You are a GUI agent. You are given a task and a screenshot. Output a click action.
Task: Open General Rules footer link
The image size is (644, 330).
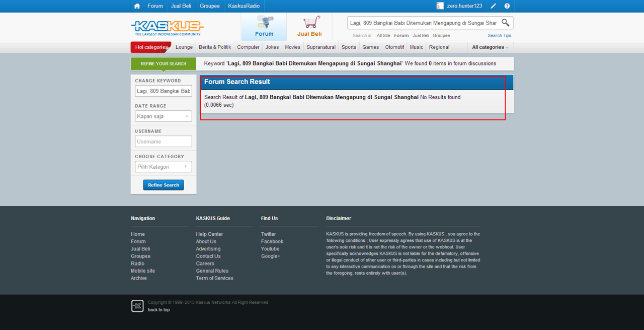point(212,271)
